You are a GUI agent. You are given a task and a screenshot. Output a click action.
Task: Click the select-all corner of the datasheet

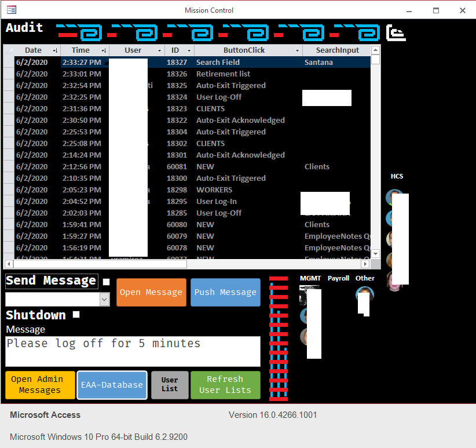9,50
